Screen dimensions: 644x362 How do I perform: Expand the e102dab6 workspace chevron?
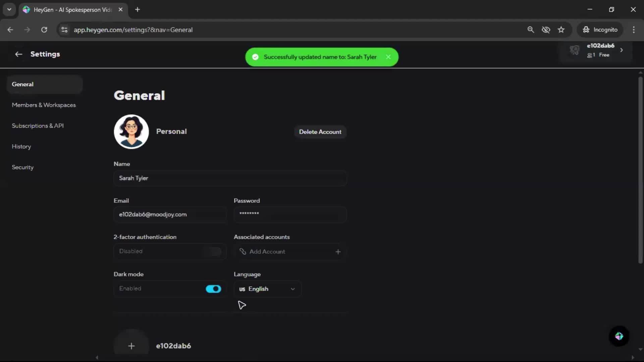(622, 50)
